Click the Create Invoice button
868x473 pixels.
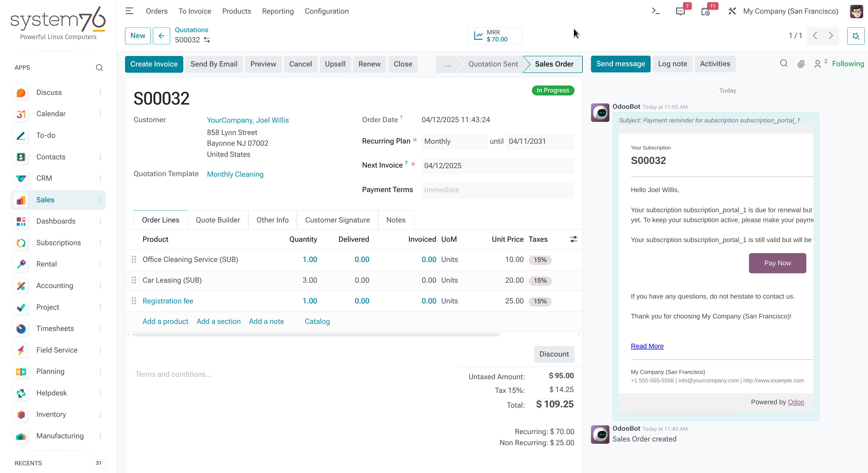click(154, 64)
